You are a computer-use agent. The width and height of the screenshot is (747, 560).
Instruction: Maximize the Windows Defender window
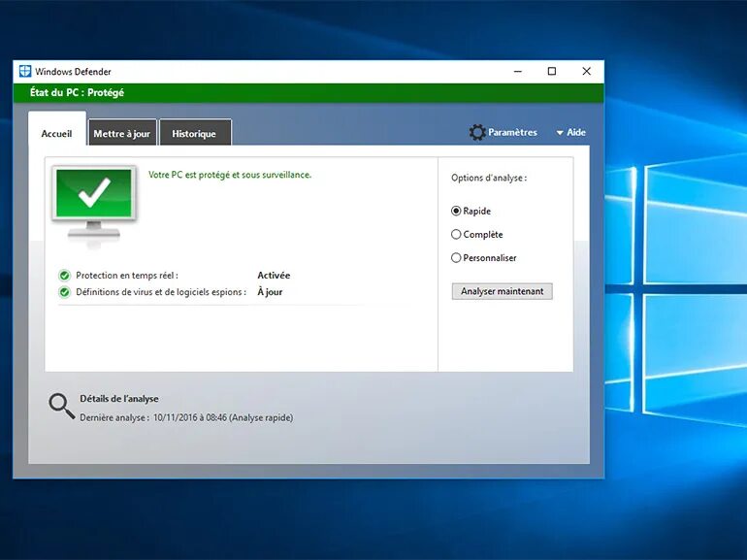coord(552,72)
